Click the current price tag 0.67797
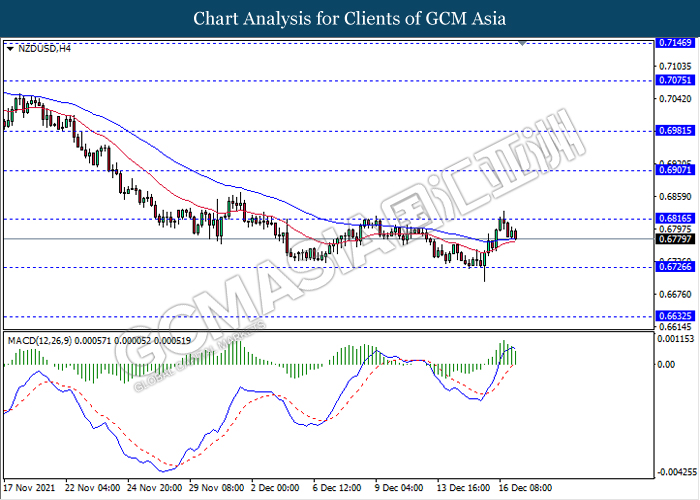Viewport: 700px width, 500px height. point(675,239)
